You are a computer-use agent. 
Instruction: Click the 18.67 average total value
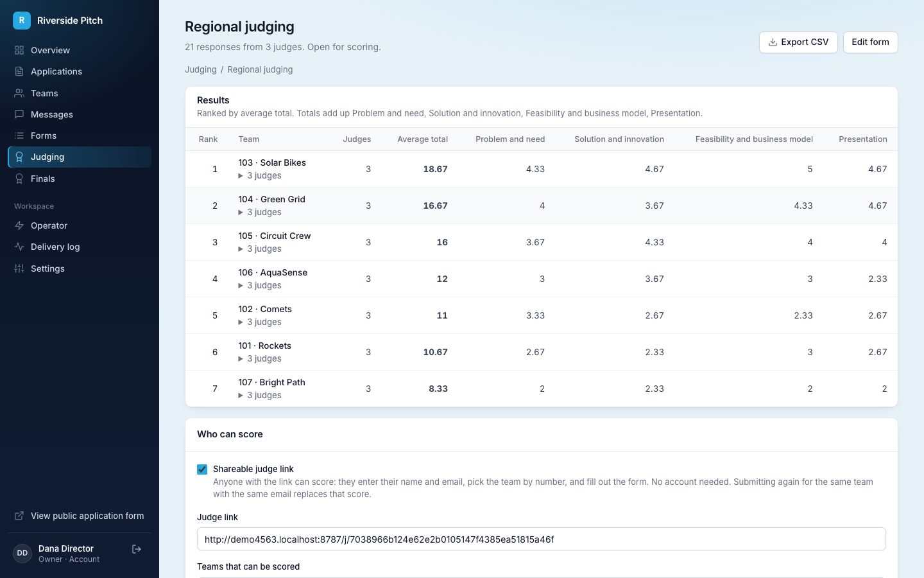click(x=435, y=169)
